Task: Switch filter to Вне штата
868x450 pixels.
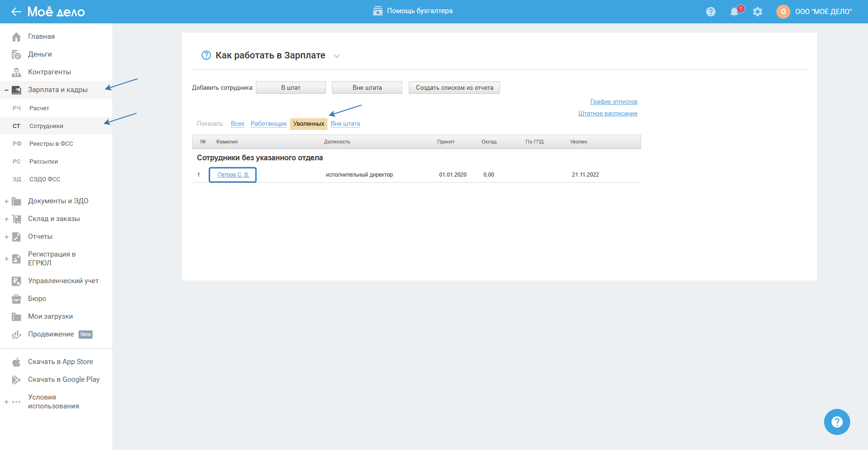Action: pos(345,124)
